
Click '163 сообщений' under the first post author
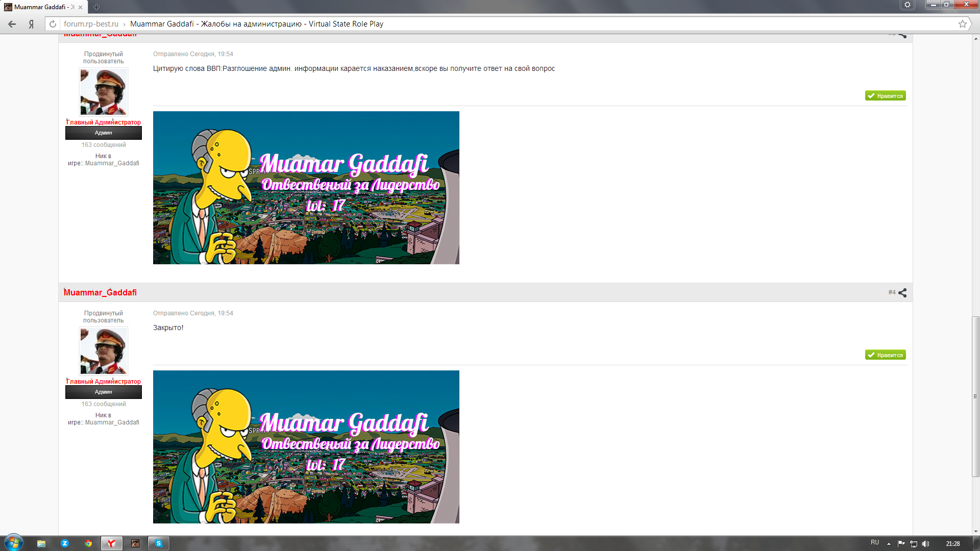coord(104,145)
